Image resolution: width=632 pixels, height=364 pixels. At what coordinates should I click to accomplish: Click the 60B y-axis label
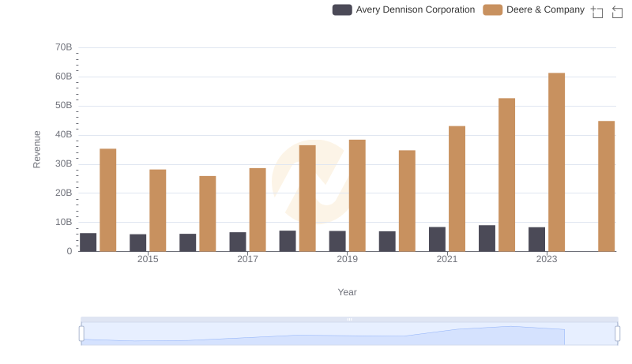pyautogui.click(x=64, y=77)
